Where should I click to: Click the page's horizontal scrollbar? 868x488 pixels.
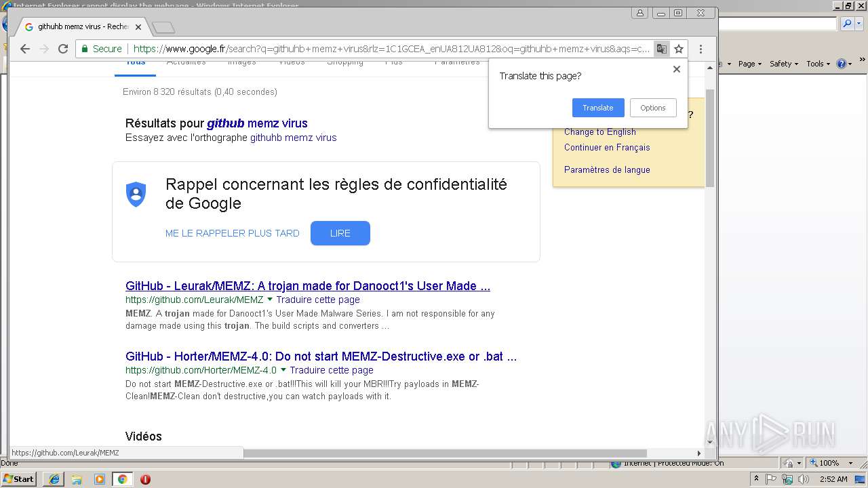tap(445, 453)
